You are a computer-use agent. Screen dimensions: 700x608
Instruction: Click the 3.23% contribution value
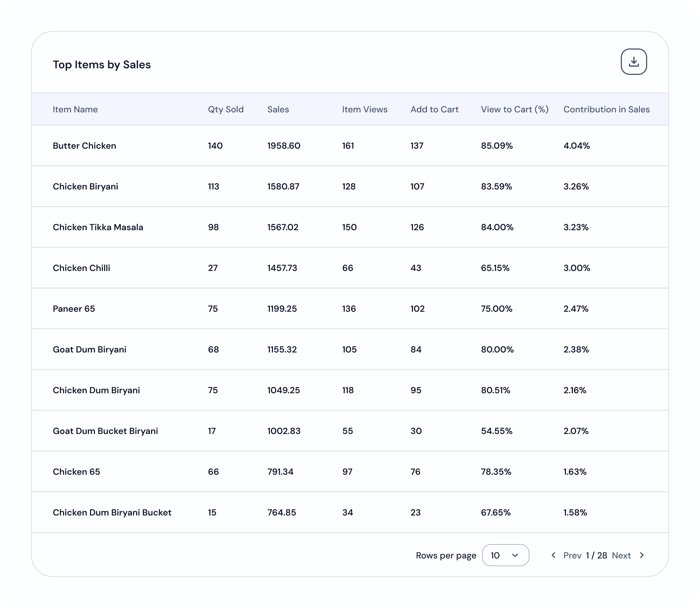click(x=576, y=227)
